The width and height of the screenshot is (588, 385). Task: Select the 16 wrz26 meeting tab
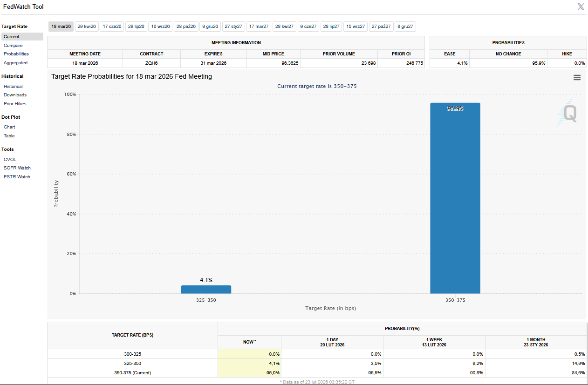pyautogui.click(x=161, y=27)
